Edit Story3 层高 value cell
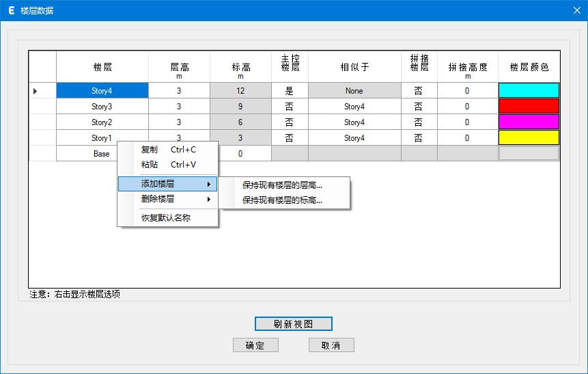The height and width of the screenshot is (374, 588). [x=179, y=107]
